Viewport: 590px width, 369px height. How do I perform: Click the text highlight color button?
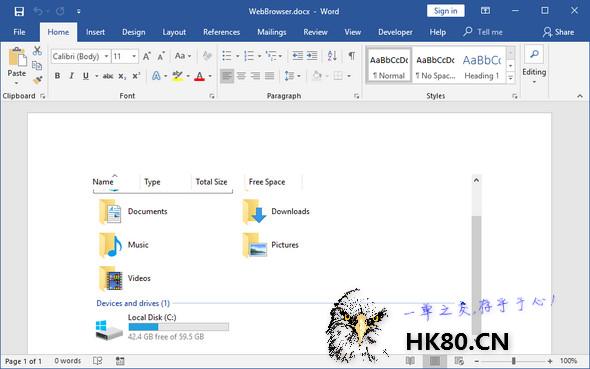(x=177, y=76)
